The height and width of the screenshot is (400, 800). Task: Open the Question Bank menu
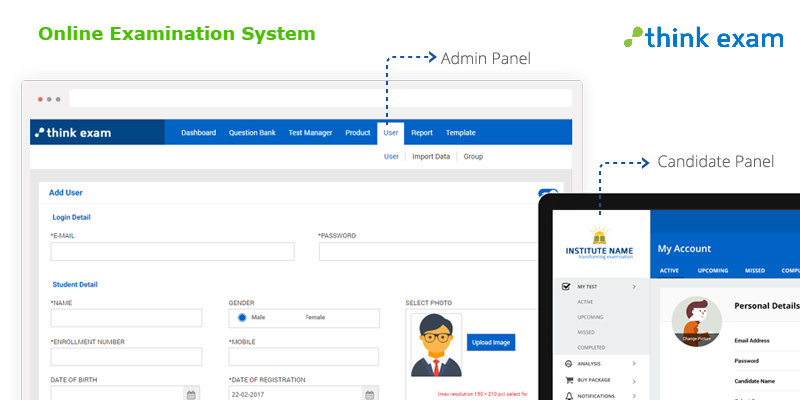[x=252, y=132]
